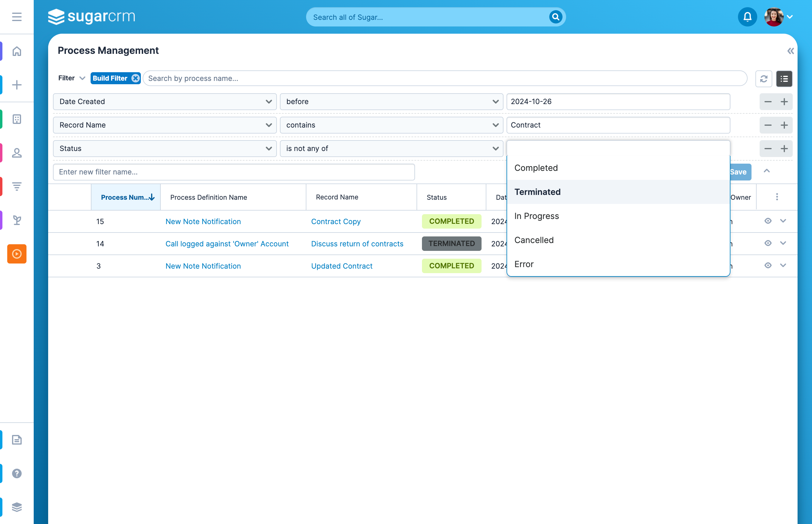Open Help question mark icon
812x524 pixels.
point(17,473)
